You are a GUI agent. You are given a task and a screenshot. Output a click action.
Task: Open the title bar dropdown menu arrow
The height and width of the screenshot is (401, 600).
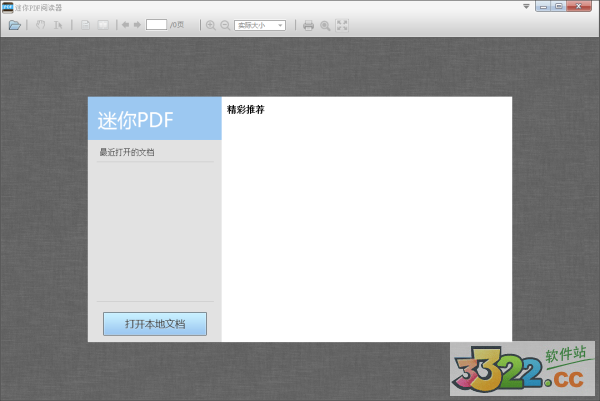(x=527, y=6)
